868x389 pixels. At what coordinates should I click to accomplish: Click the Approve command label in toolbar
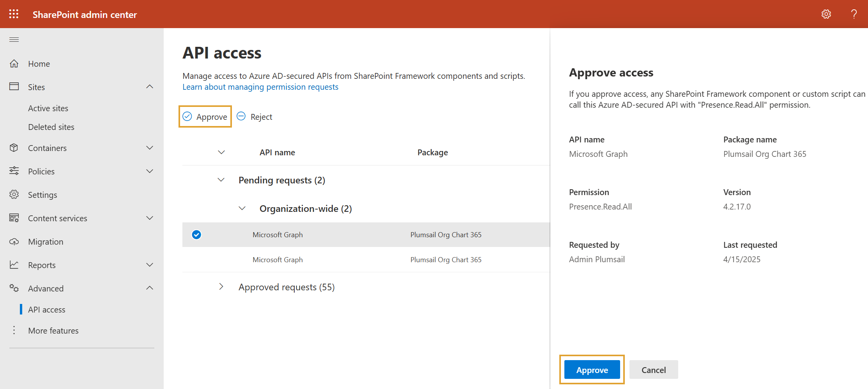[x=212, y=117]
